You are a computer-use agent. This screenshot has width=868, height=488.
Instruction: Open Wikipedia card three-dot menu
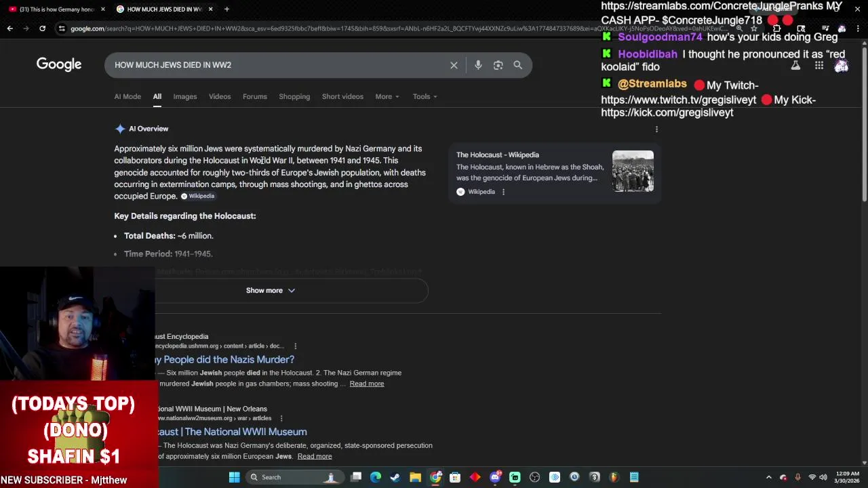coord(503,192)
